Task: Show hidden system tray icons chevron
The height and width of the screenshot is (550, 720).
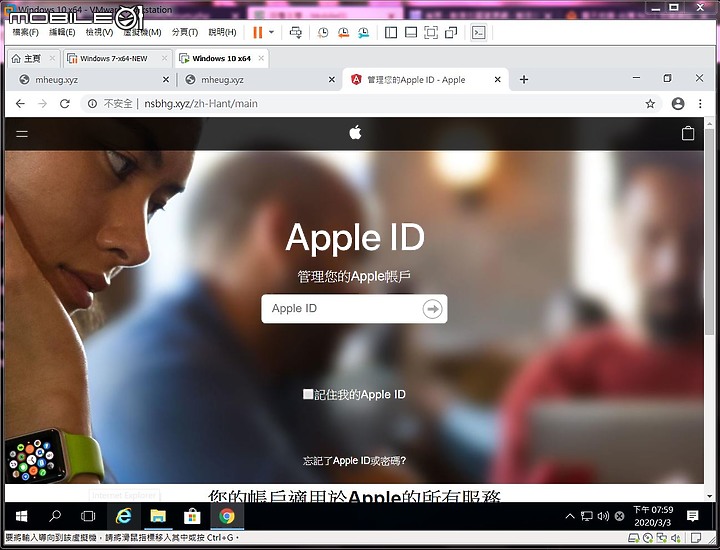Action: (x=570, y=516)
